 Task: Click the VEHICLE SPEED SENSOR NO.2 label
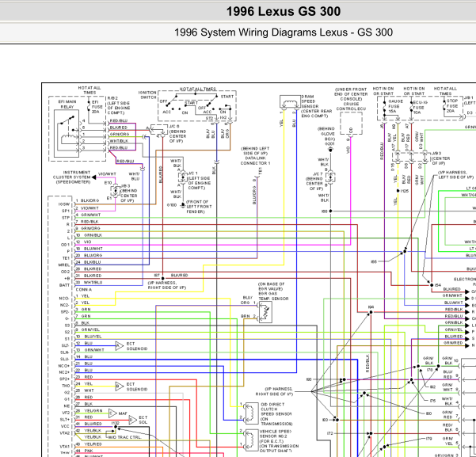(275, 434)
